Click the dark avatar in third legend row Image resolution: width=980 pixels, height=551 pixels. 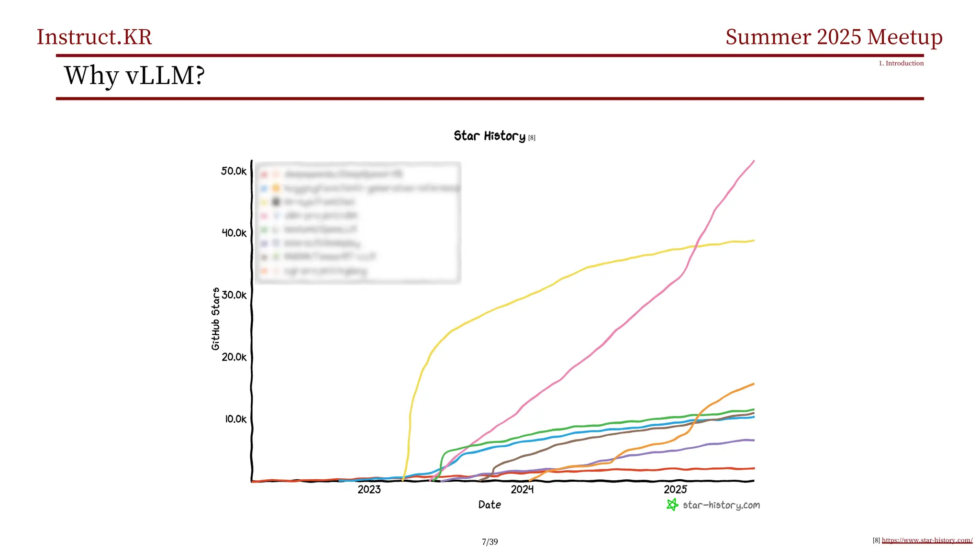(x=276, y=202)
